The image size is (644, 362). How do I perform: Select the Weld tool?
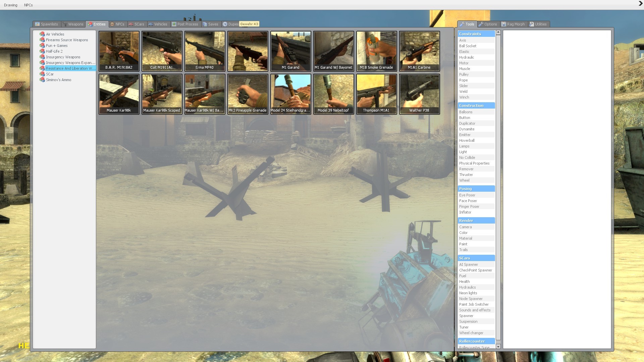pyautogui.click(x=476, y=92)
